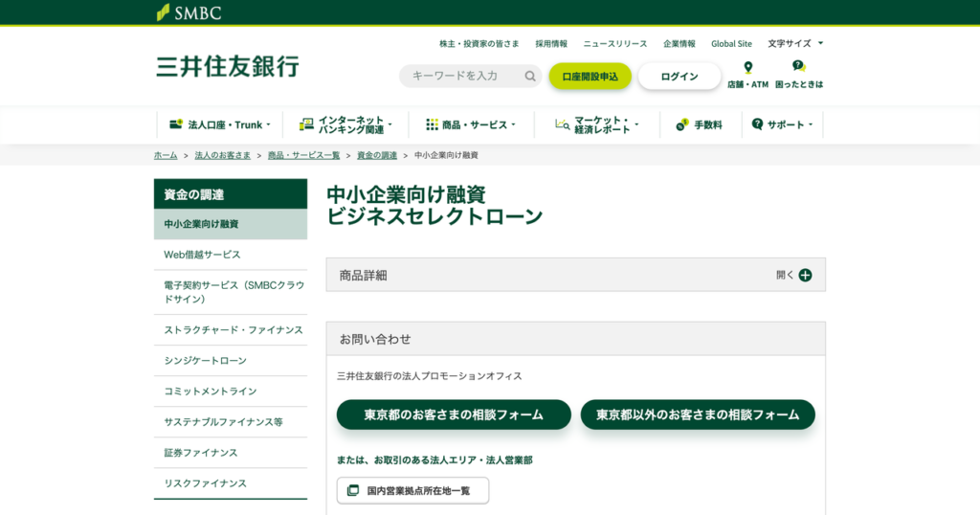This screenshot has width=980, height=515.
Task: Click 商品・サービス一覧 breadcrumb link
Action: (303, 155)
